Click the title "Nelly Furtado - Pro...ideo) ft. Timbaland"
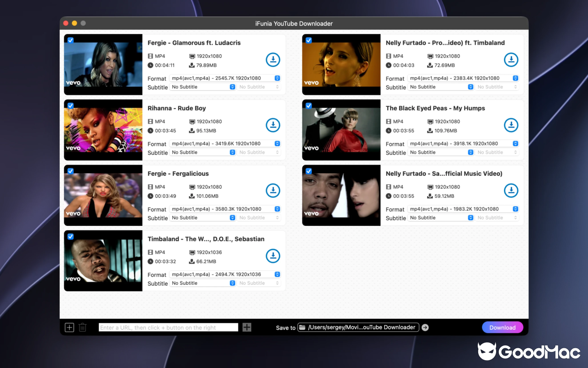588x368 pixels. pos(445,43)
